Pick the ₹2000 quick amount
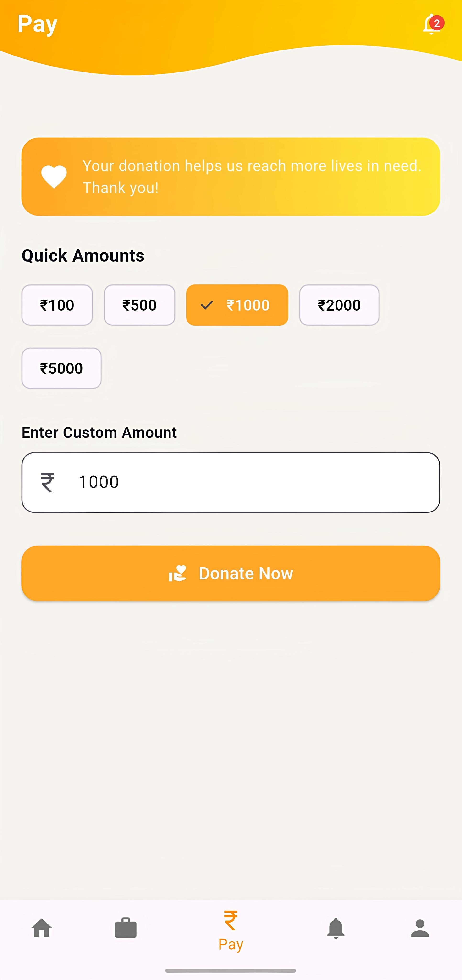Image resolution: width=462 pixels, height=980 pixels. (339, 305)
